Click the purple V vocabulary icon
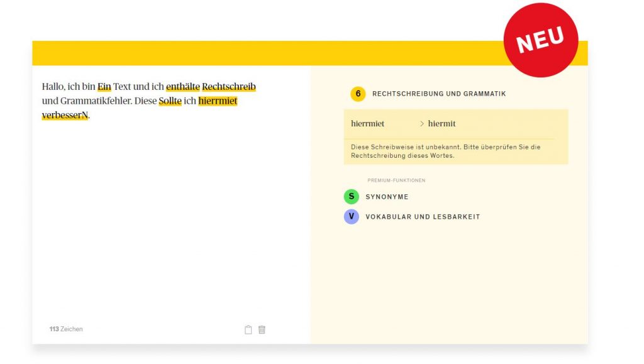 point(351,216)
